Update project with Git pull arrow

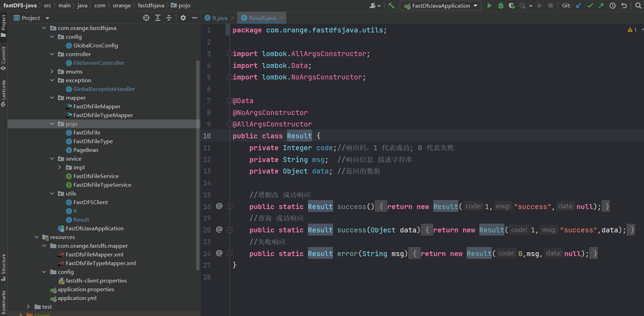click(x=579, y=6)
